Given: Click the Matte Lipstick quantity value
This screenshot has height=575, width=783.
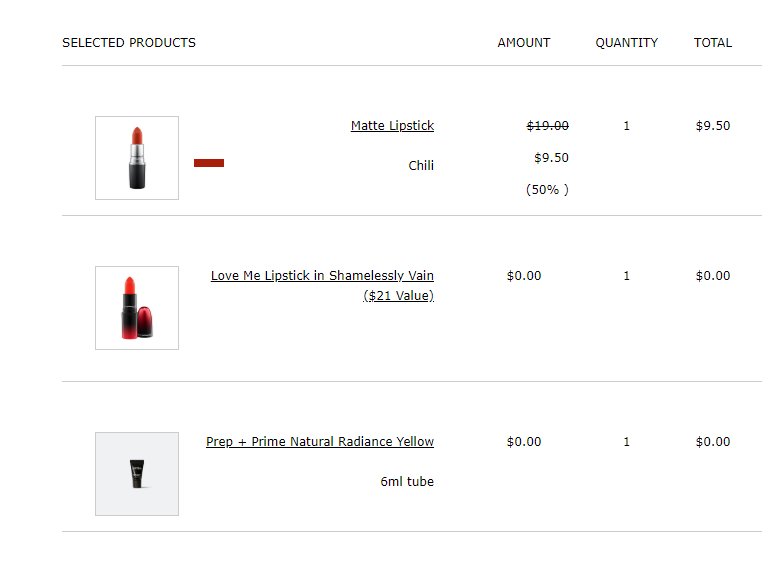Looking at the screenshot, I should pyautogui.click(x=627, y=126).
